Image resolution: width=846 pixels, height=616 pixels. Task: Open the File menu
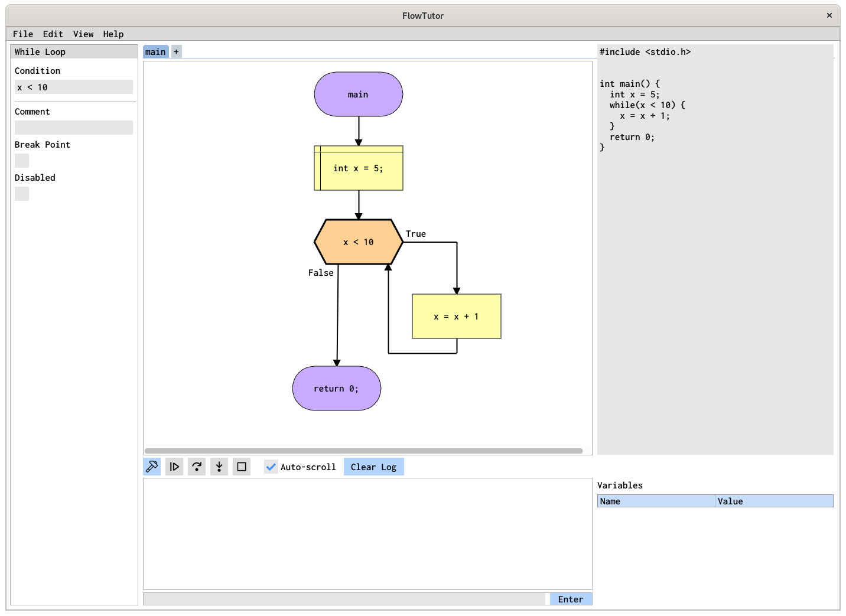click(x=23, y=34)
